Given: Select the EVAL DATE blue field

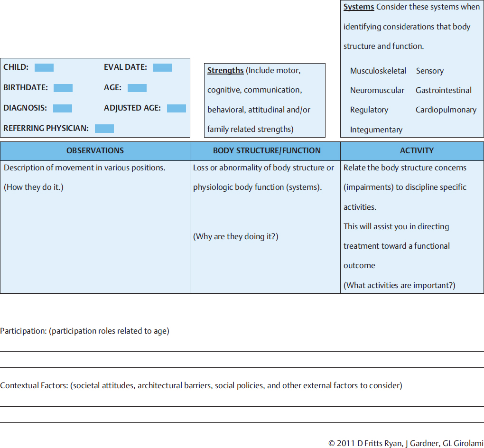Looking at the screenshot, I should click(x=163, y=67).
